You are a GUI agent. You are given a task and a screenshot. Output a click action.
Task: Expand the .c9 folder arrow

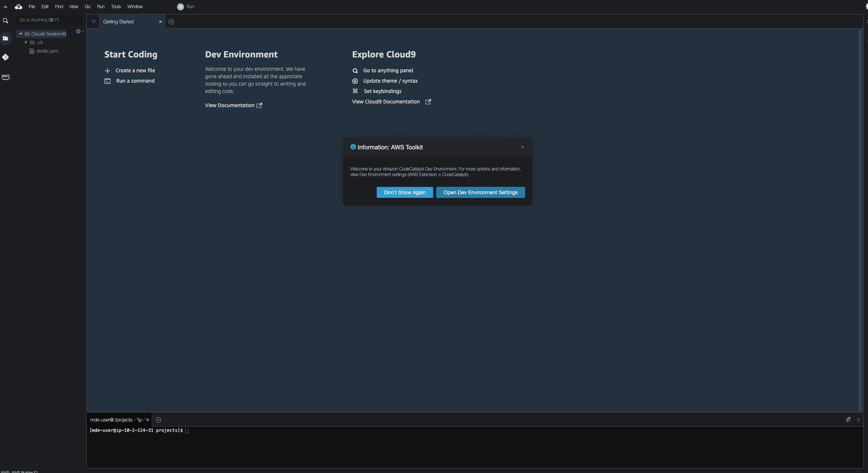click(x=26, y=42)
